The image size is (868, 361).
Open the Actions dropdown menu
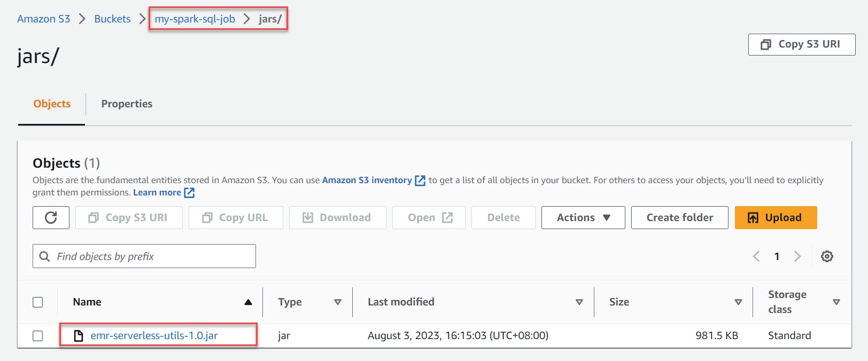click(x=583, y=217)
